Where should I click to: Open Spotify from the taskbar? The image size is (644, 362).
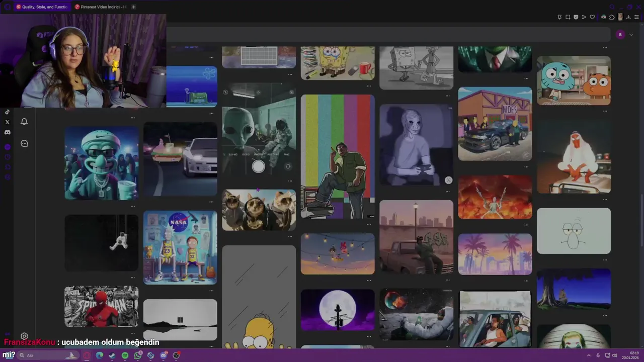tap(125, 355)
